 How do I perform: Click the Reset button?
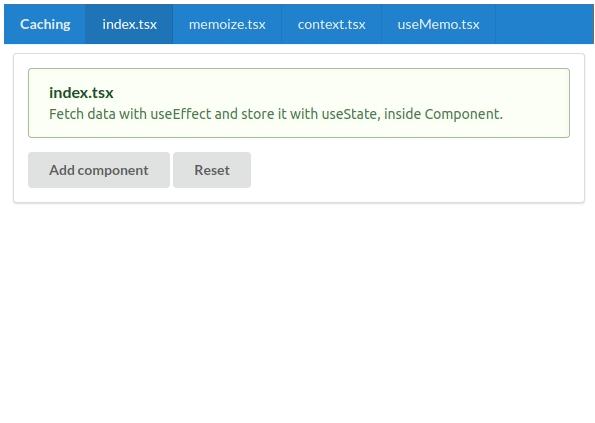212,170
